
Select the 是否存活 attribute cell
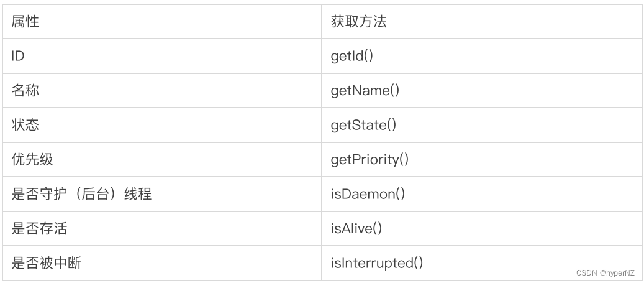pos(39,228)
